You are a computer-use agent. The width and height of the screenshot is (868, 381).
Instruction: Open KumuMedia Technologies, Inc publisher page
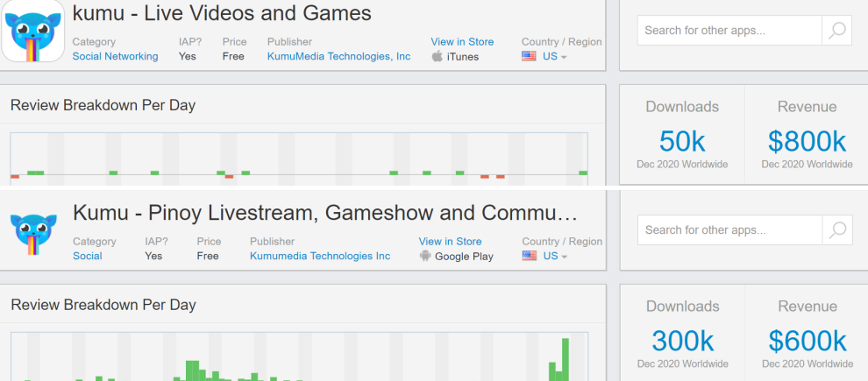tap(338, 57)
